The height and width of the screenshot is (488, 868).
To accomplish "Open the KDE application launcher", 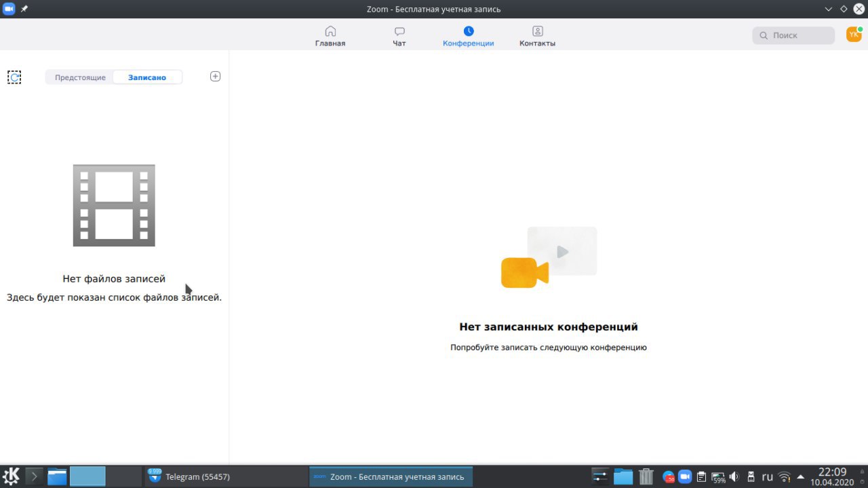I will click(x=12, y=476).
